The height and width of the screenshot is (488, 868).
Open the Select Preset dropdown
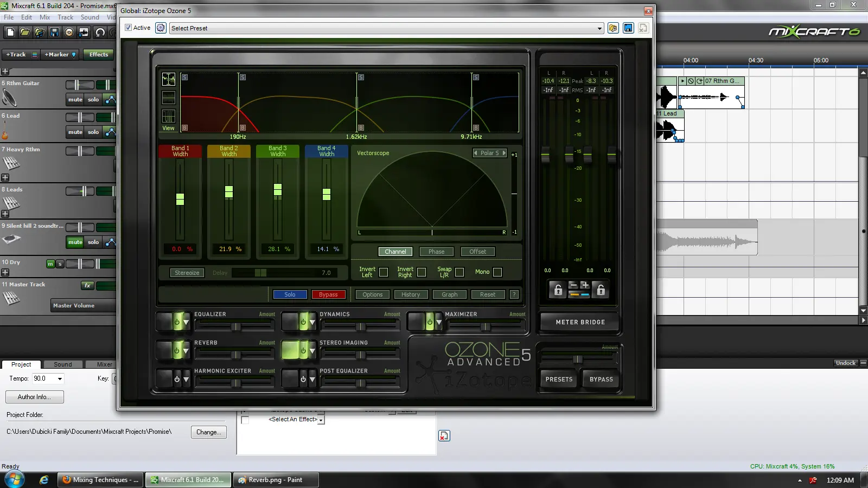click(x=599, y=28)
